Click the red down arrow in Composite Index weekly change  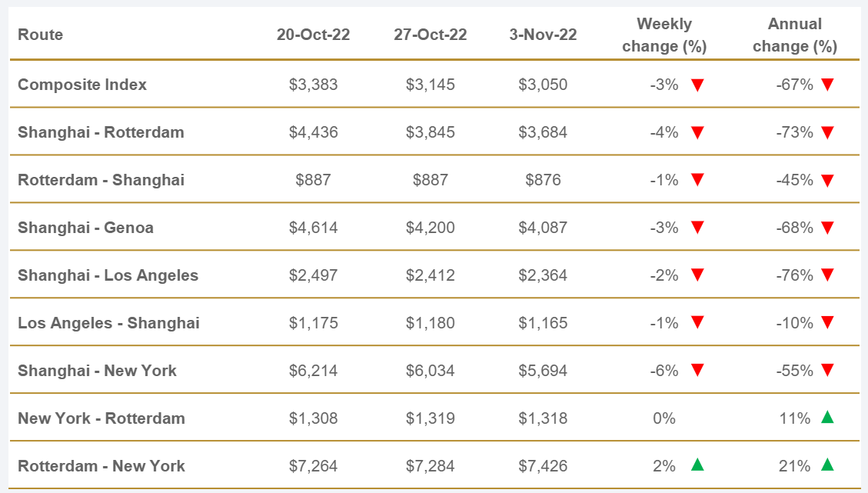click(x=697, y=85)
